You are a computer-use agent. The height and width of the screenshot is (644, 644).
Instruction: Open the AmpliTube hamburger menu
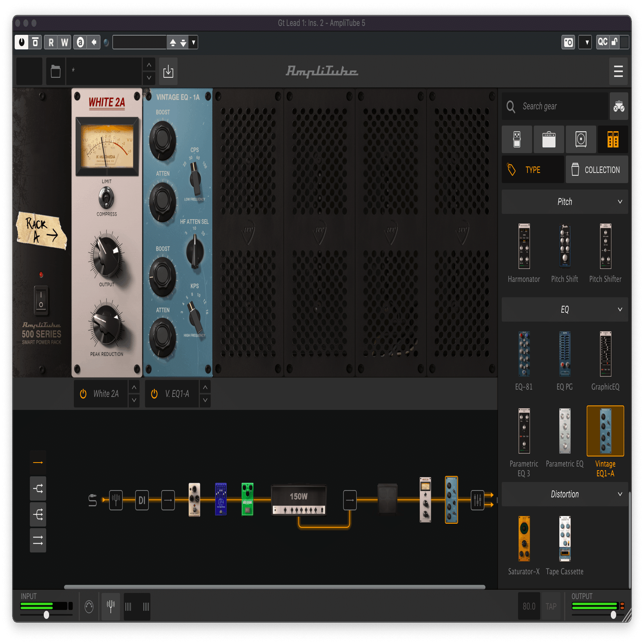click(618, 71)
